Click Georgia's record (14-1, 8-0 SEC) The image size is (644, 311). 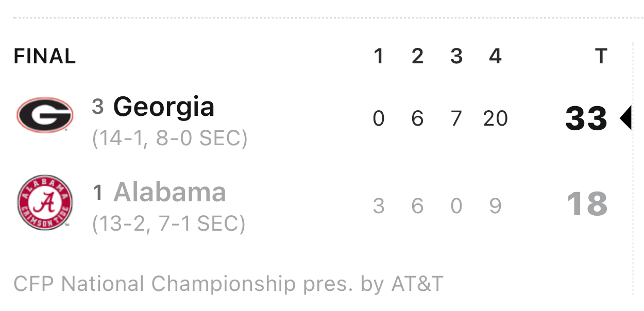click(x=170, y=139)
